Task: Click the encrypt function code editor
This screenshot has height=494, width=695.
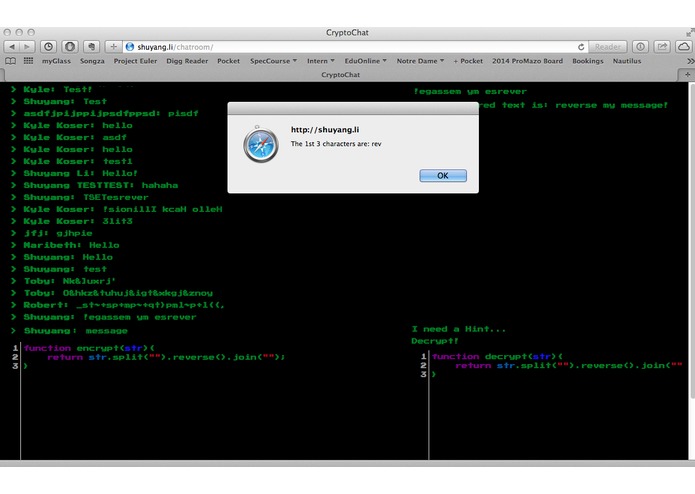Action: [213, 401]
